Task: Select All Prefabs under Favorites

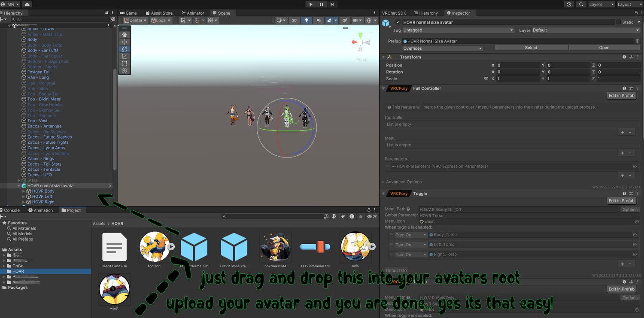Action: coord(23,239)
